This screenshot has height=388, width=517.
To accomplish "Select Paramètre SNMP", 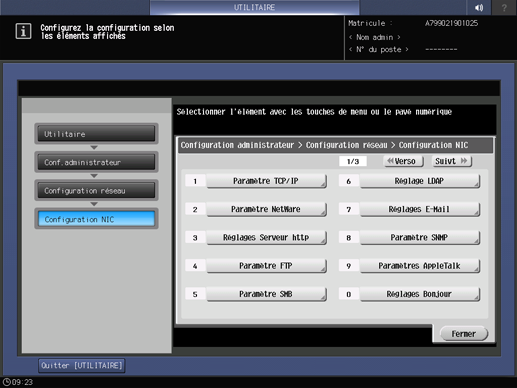I will coord(420,238).
